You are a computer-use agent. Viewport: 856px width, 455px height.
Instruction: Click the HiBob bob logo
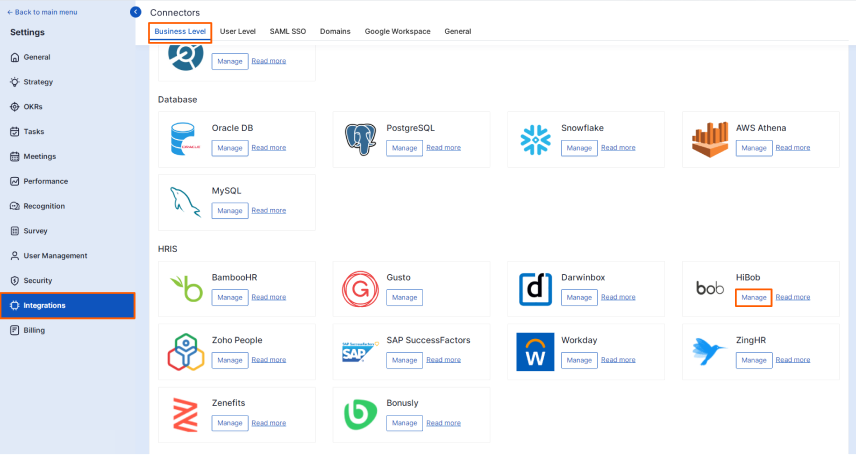click(710, 288)
